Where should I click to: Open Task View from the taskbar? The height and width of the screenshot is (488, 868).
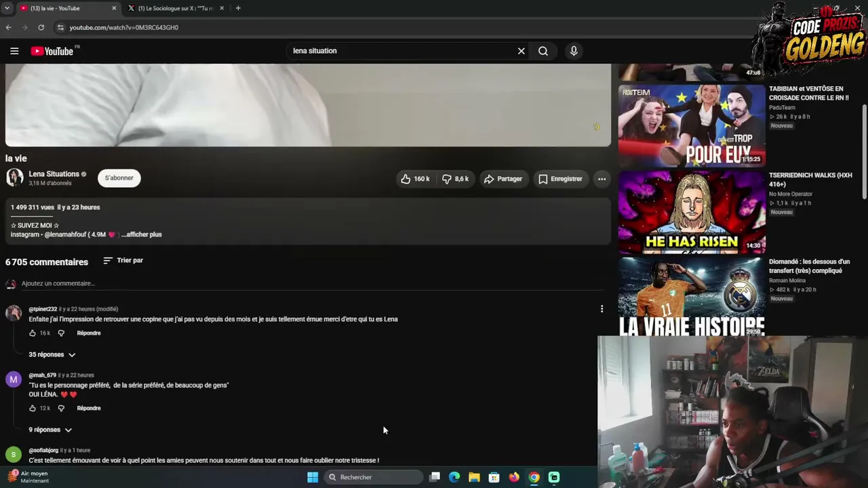click(435, 477)
